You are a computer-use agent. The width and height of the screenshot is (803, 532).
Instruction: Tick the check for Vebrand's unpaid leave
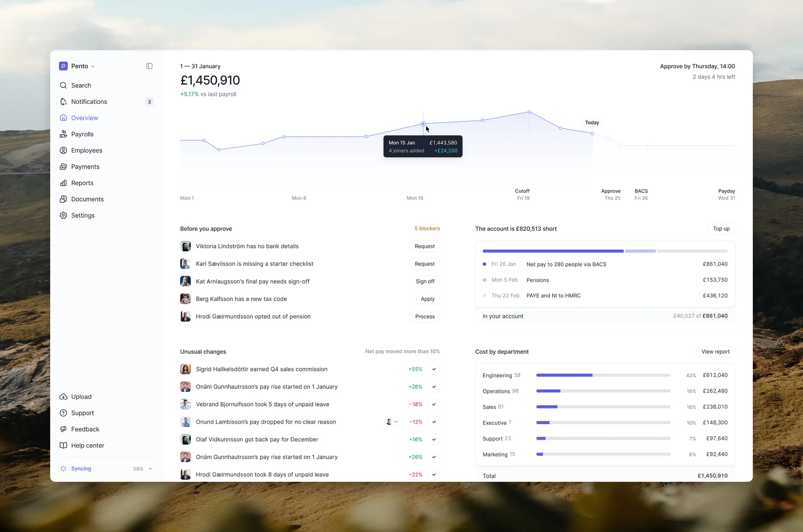434,405
